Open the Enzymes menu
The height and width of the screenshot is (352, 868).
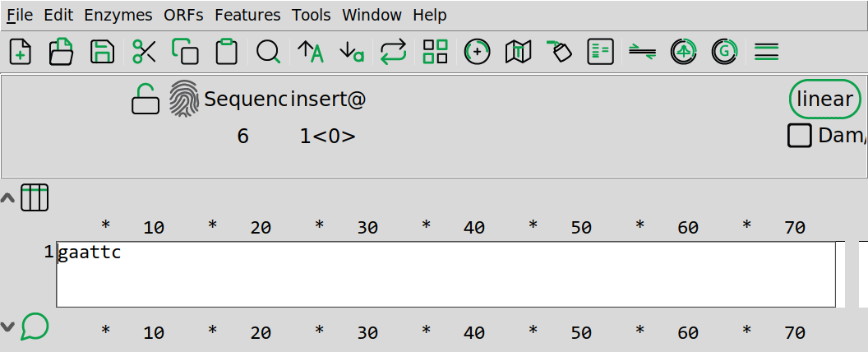(x=118, y=15)
